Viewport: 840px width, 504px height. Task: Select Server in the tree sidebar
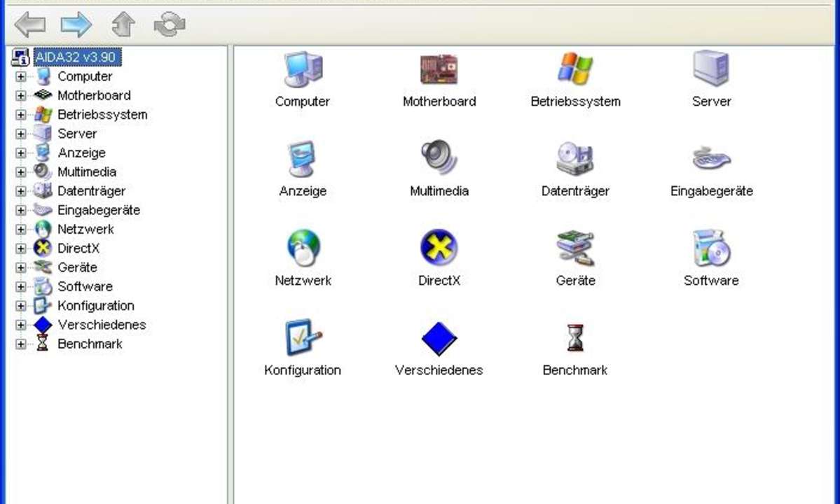[77, 134]
